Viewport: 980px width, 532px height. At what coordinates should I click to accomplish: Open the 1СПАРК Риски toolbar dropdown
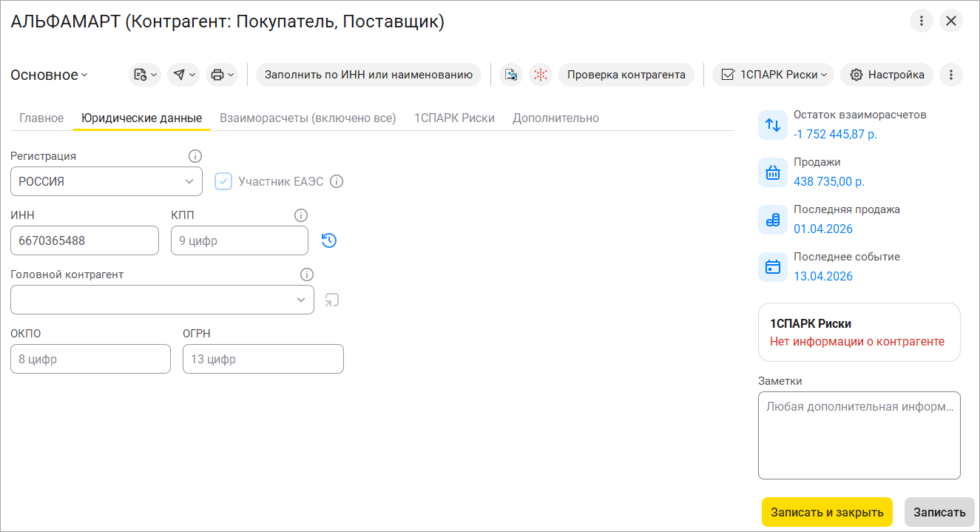pyautogui.click(x=773, y=75)
